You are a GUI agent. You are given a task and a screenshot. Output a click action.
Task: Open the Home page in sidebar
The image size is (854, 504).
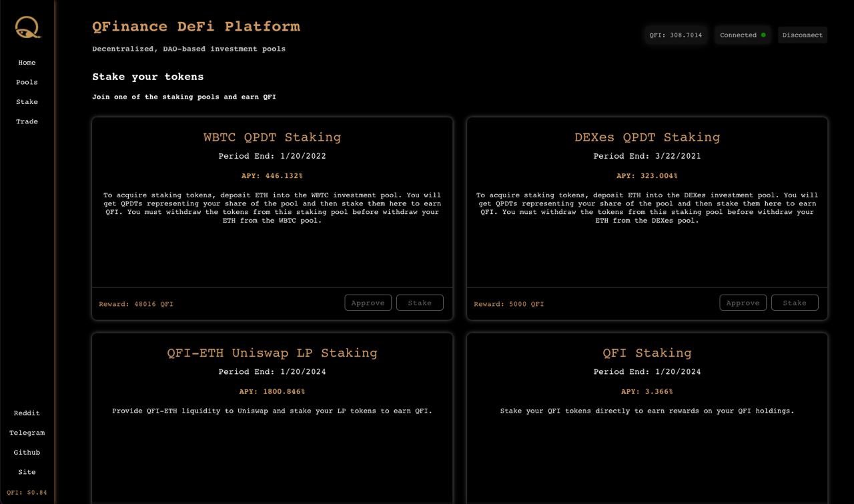[27, 63]
